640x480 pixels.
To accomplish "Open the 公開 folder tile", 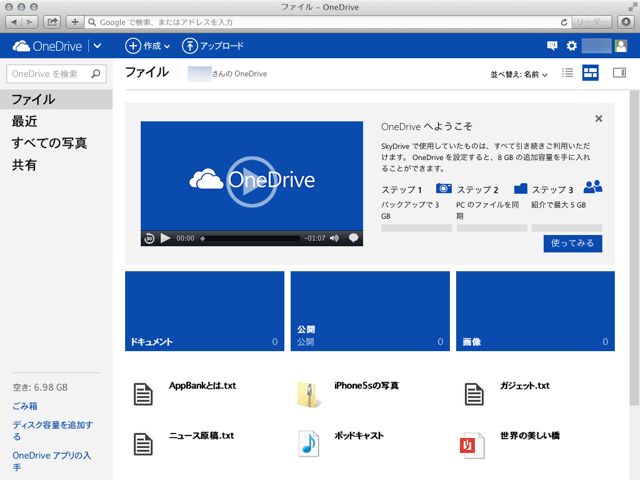I will pyautogui.click(x=370, y=311).
